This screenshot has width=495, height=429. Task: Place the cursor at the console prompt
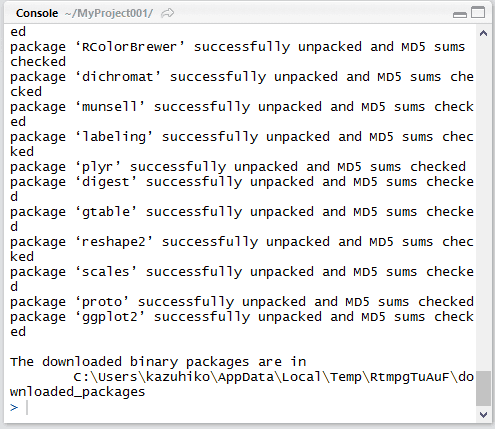tap(233, 408)
